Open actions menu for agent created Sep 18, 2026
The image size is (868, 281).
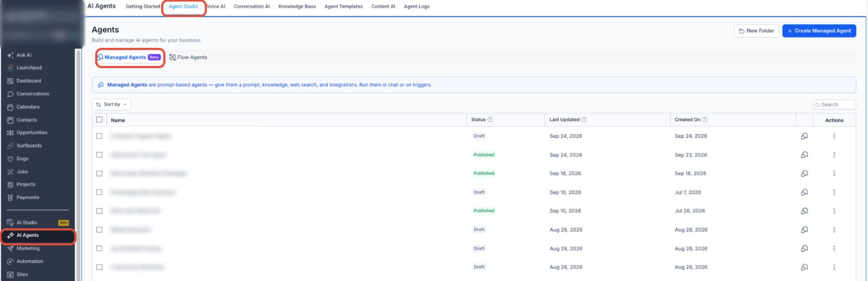(834, 174)
